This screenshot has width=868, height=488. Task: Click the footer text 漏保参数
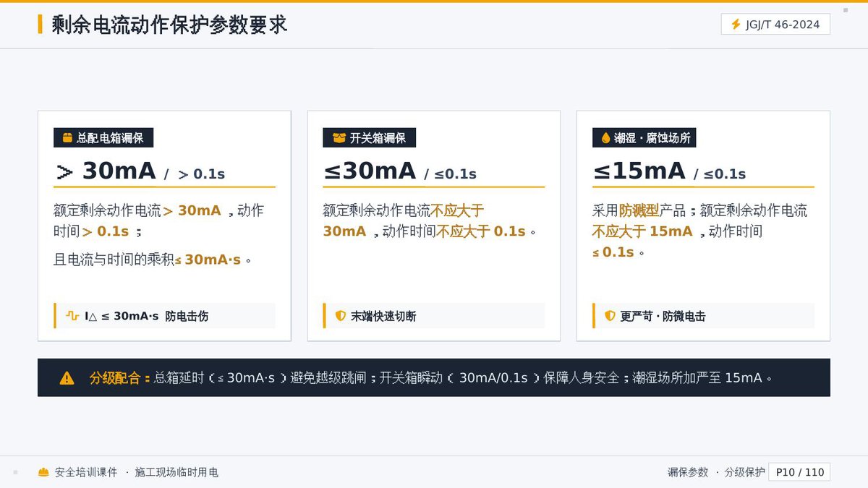(688, 472)
